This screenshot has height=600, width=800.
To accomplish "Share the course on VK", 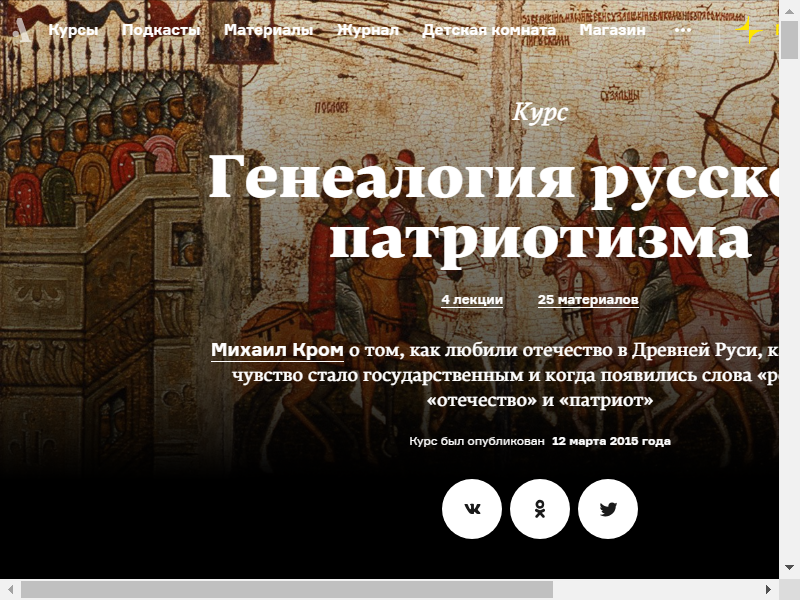I will [472, 509].
